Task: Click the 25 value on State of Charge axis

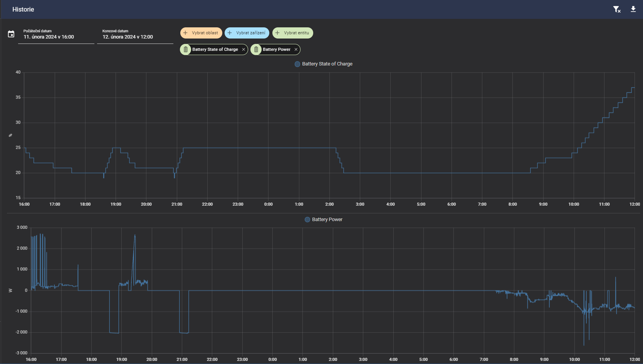Action: pos(18,148)
